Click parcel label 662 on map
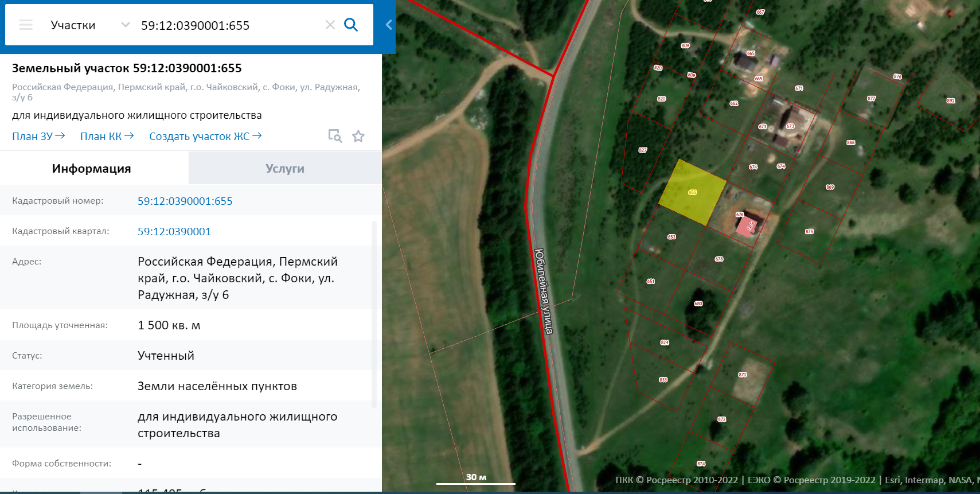980x494 pixels. (734, 104)
